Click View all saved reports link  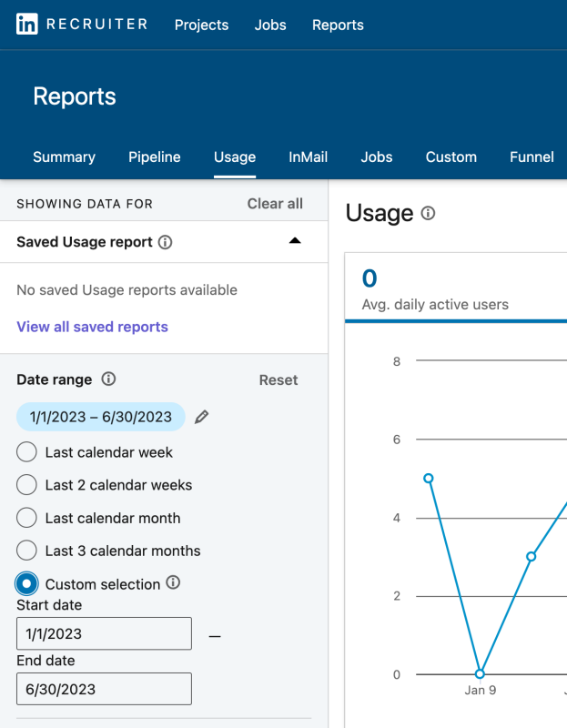(93, 327)
